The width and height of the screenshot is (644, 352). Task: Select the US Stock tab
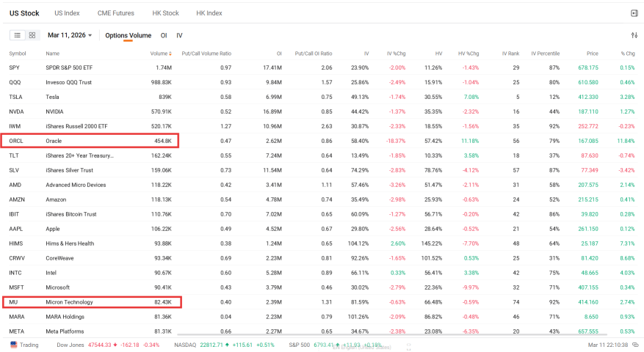(x=24, y=13)
